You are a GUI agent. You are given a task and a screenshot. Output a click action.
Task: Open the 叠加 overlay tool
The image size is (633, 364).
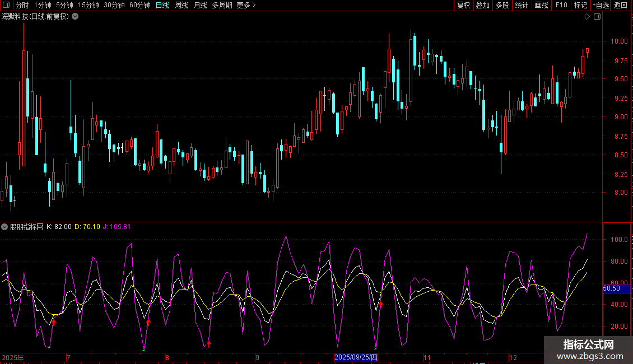[x=482, y=6]
